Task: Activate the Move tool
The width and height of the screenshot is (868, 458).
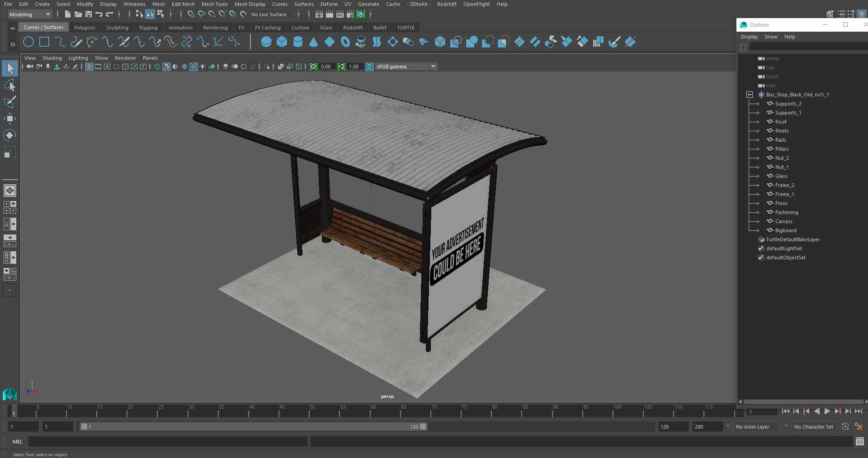Action: tap(10, 119)
